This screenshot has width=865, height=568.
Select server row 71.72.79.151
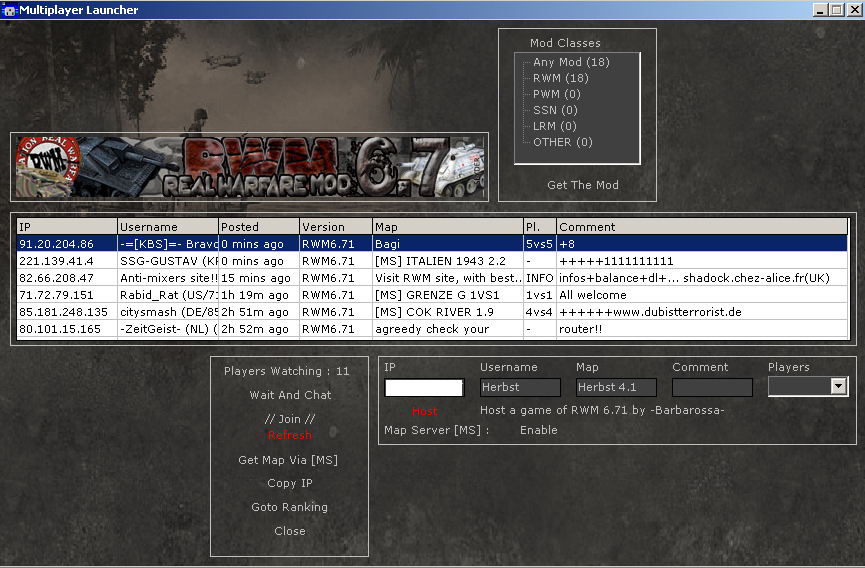click(432, 295)
